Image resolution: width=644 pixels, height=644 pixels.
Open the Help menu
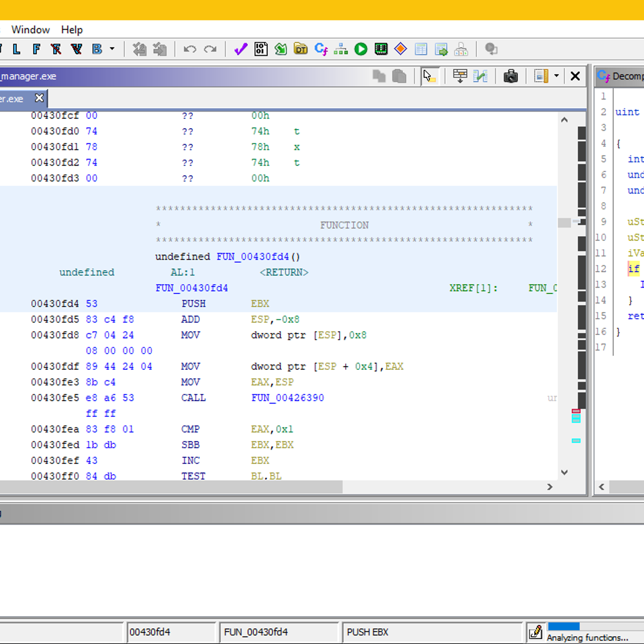pos(72,30)
